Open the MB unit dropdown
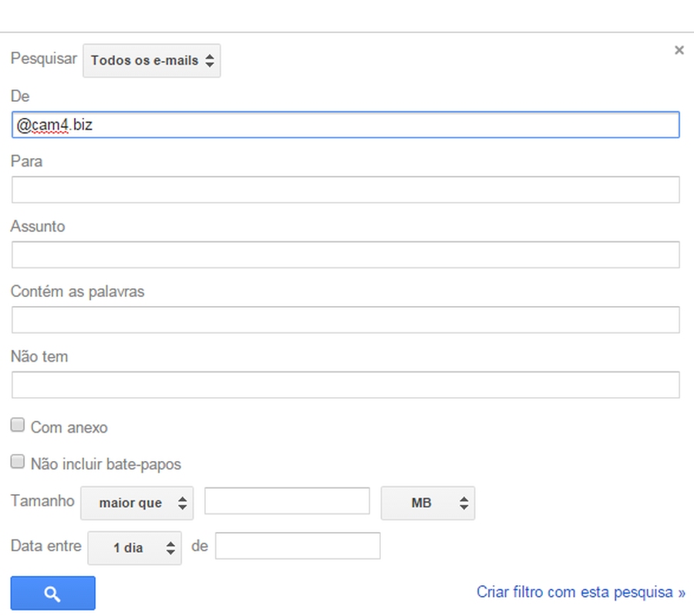Image resolution: width=694 pixels, height=616 pixels. pos(427,503)
